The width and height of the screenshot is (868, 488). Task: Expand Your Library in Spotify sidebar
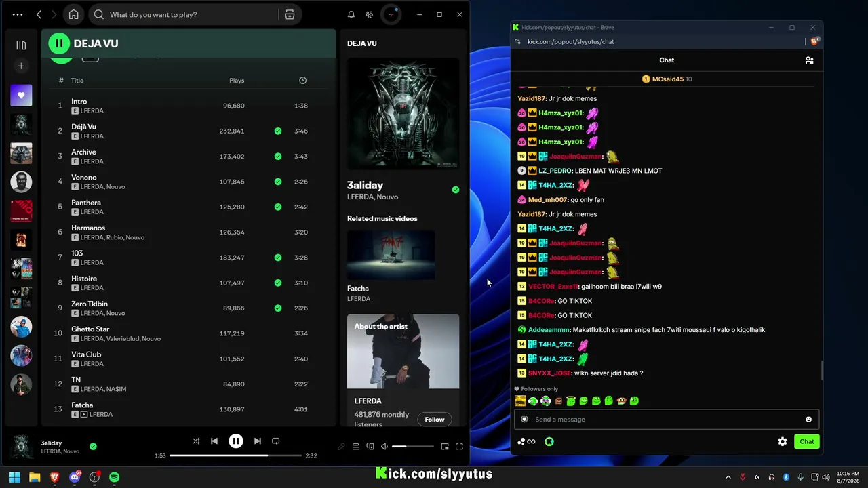click(21, 45)
